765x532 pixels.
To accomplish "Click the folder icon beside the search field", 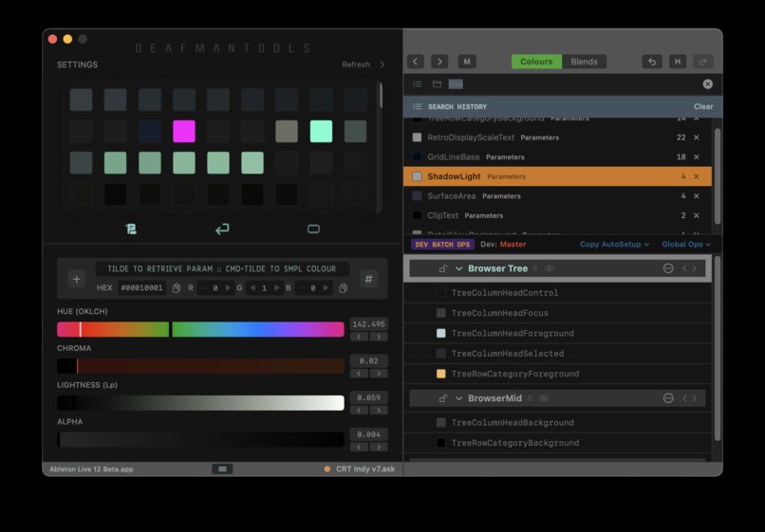I will click(438, 84).
